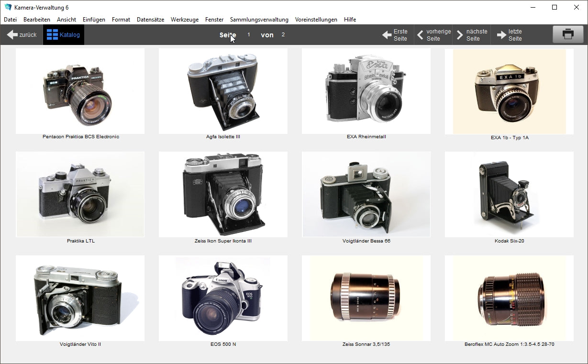588x364 pixels.
Task: Click the zurück back arrow icon
Action: (12, 35)
